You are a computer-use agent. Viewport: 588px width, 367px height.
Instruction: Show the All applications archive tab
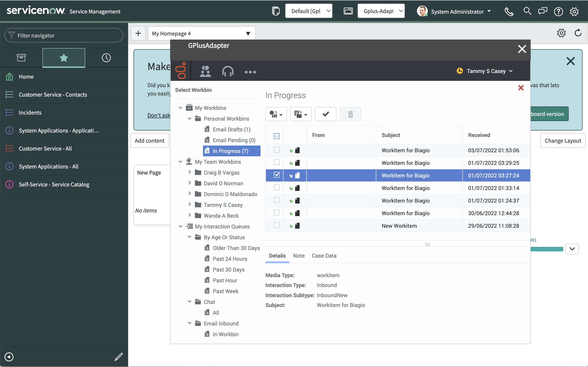point(21,58)
